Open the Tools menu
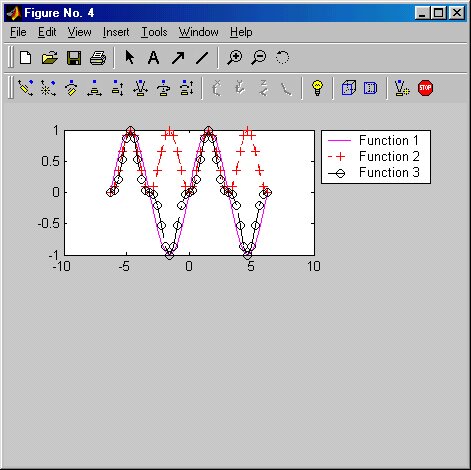The image size is (471, 470). point(154,32)
